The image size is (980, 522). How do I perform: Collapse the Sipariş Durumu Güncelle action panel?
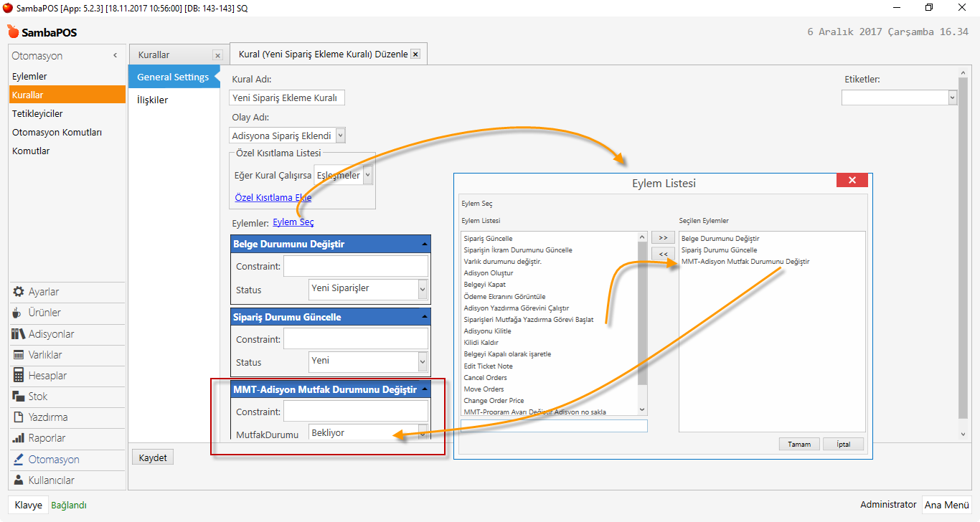click(425, 317)
